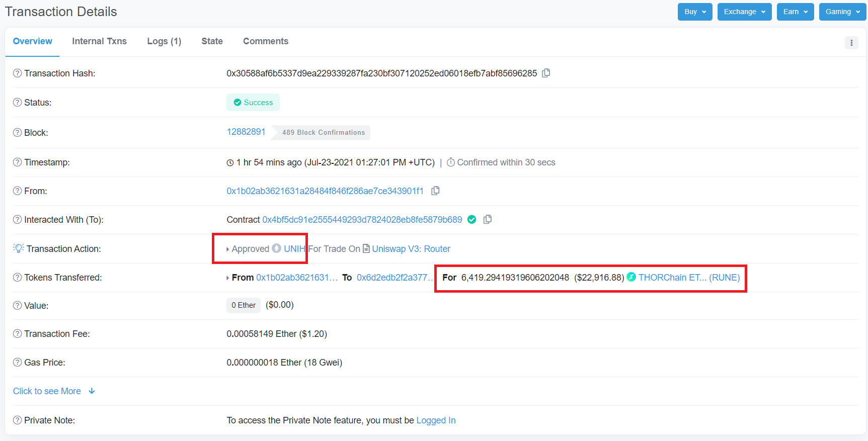Image resolution: width=868 pixels, height=441 pixels.
Task: Click the Confirmed within 30 secs text
Action: click(x=506, y=162)
